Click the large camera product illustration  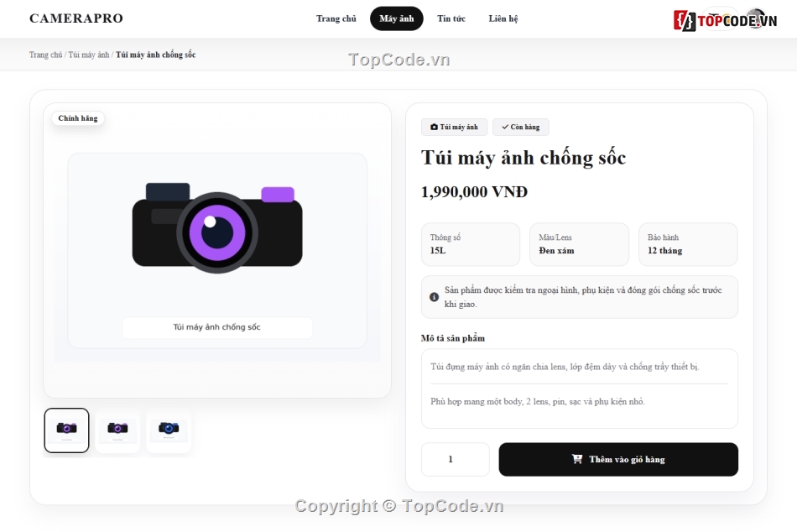click(x=217, y=228)
